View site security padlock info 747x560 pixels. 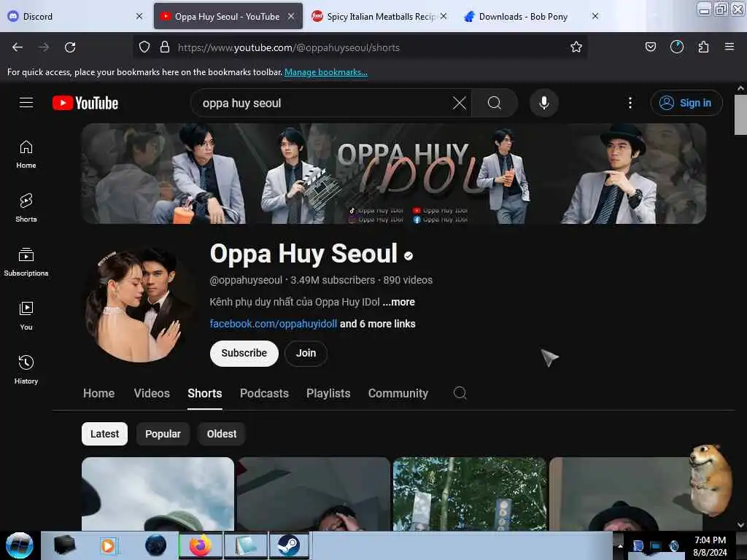[165, 47]
